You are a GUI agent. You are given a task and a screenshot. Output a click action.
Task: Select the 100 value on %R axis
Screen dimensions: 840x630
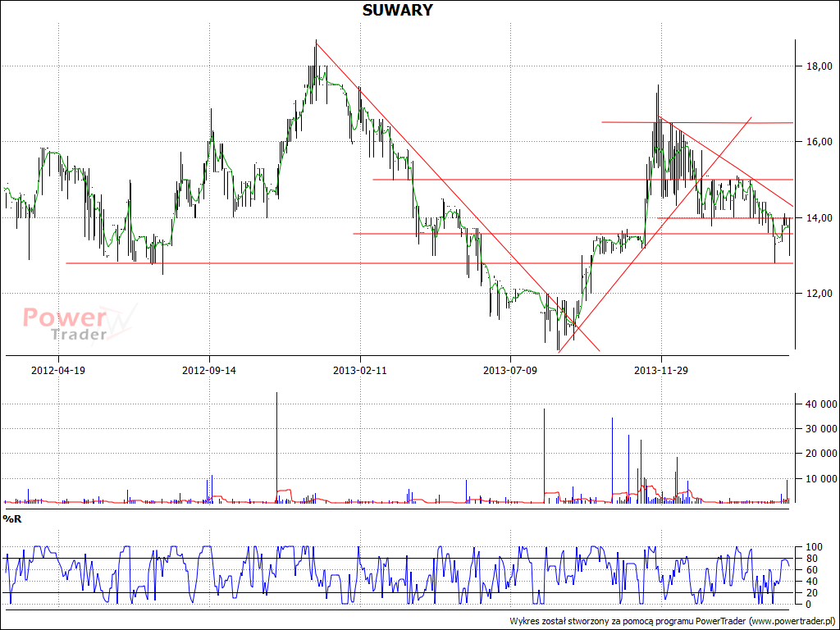tap(815, 547)
